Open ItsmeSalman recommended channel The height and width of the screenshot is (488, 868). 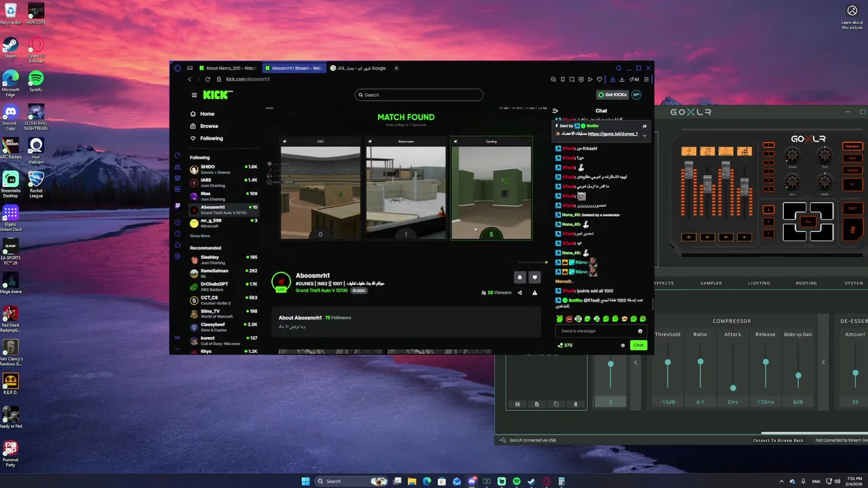coord(223,273)
